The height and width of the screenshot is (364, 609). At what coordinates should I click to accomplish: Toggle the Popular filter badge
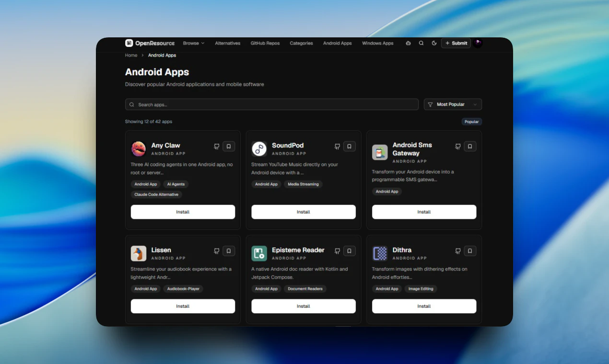tap(471, 122)
